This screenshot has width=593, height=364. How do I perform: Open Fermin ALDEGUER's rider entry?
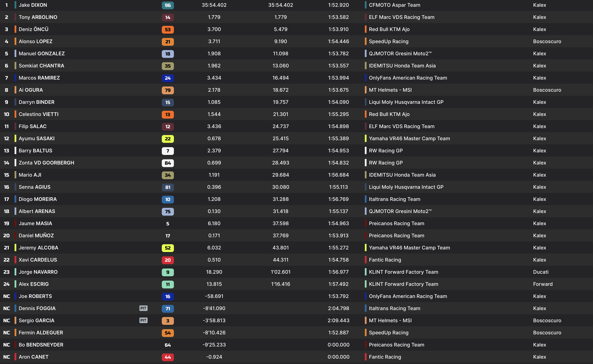pos(41,333)
